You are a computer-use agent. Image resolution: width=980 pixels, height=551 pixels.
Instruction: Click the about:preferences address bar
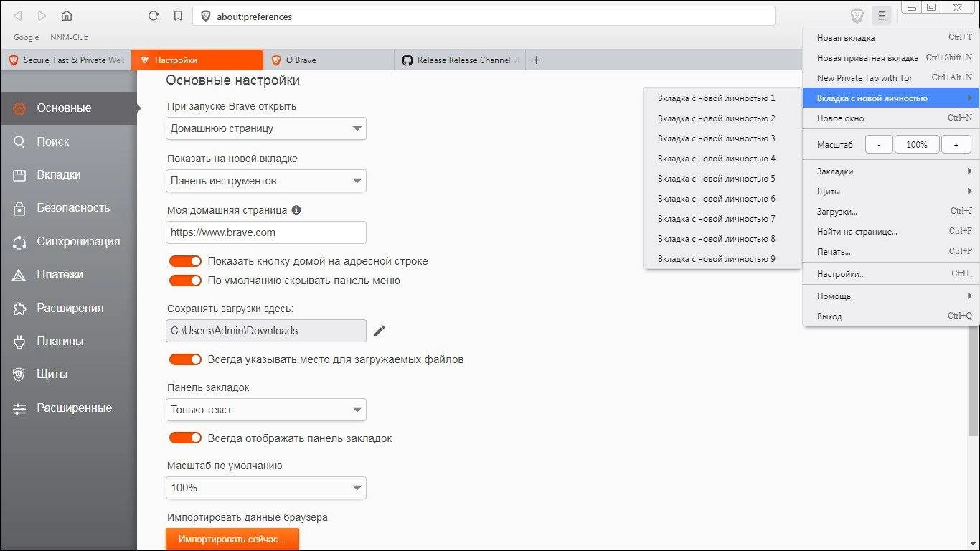pos(484,16)
